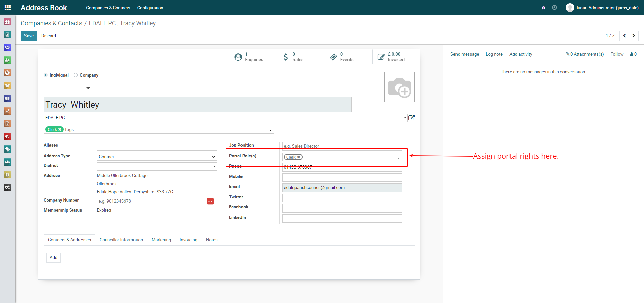Click red icon in Company Number field
The image size is (644, 303).
point(210,201)
